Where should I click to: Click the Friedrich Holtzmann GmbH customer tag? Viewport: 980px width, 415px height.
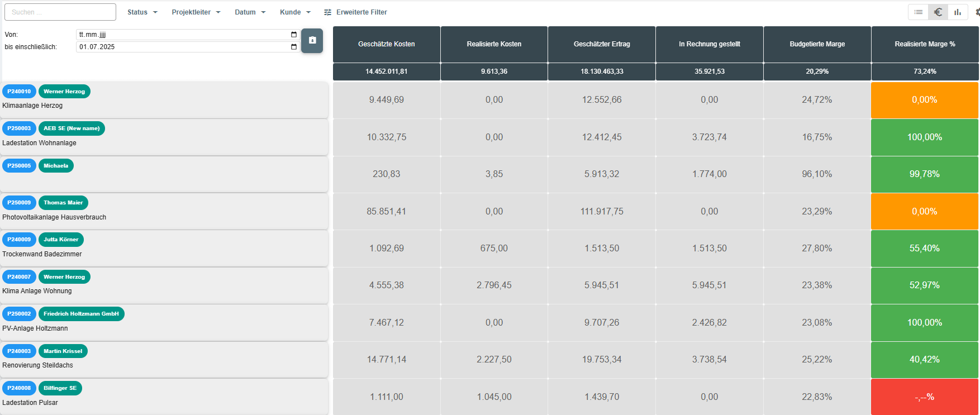point(81,314)
